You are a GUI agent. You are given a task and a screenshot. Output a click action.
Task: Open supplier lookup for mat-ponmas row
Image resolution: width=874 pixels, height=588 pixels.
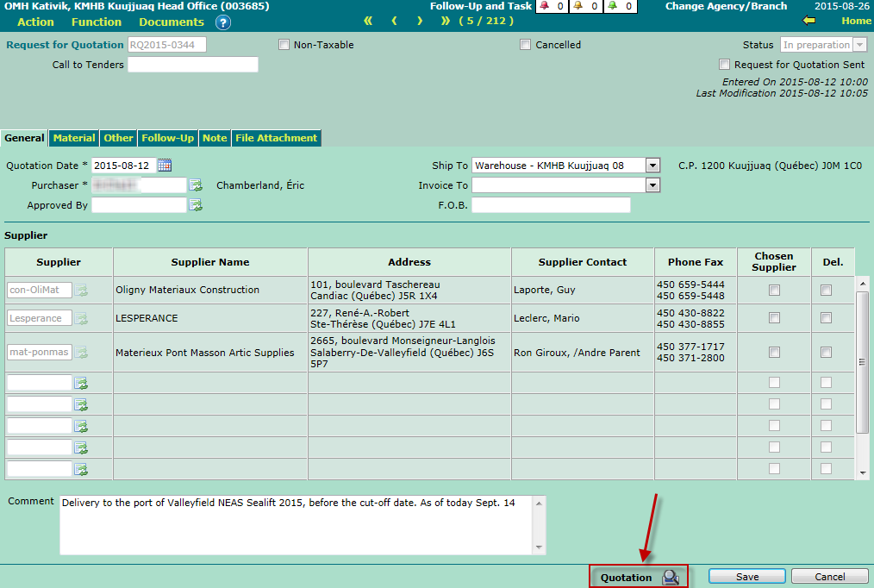point(81,353)
